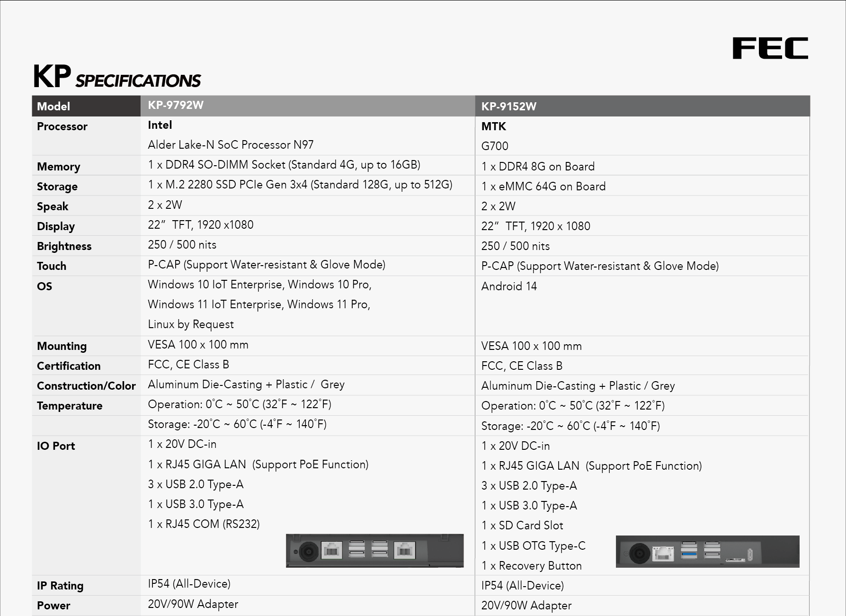The height and width of the screenshot is (616, 846).
Task: Click the Speak row label
Action: click(x=53, y=206)
